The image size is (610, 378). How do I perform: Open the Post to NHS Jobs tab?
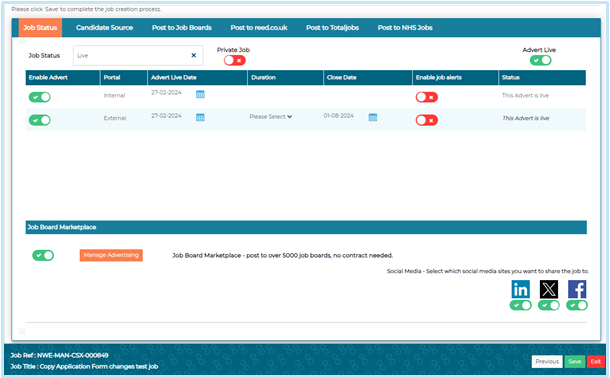(405, 28)
